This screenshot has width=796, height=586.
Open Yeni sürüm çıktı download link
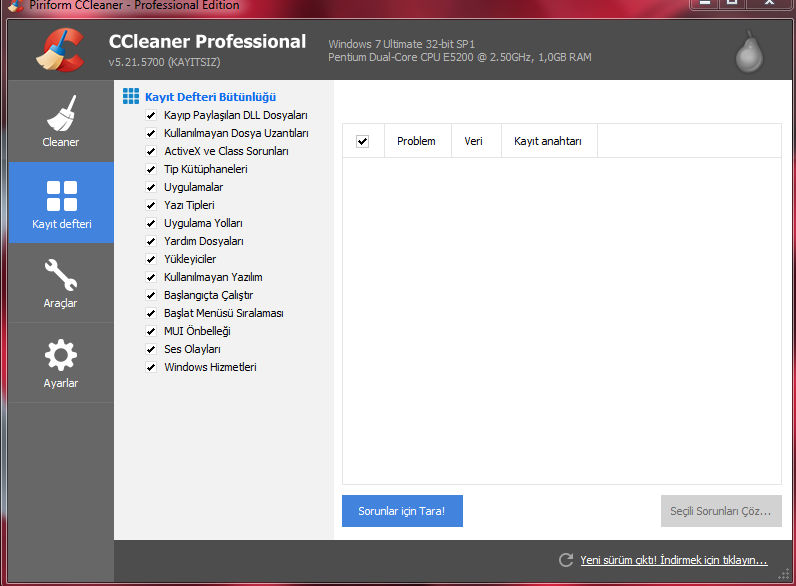(x=674, y=560)
